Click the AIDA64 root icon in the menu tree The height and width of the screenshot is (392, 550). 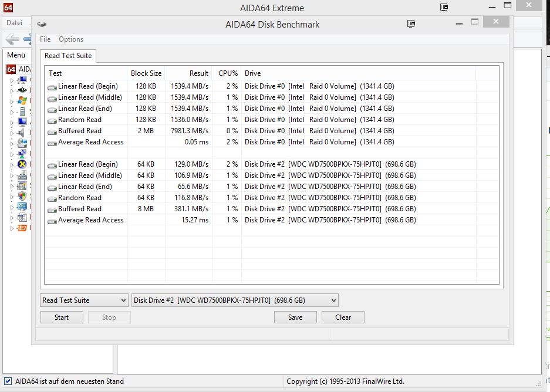pos(11,69)
